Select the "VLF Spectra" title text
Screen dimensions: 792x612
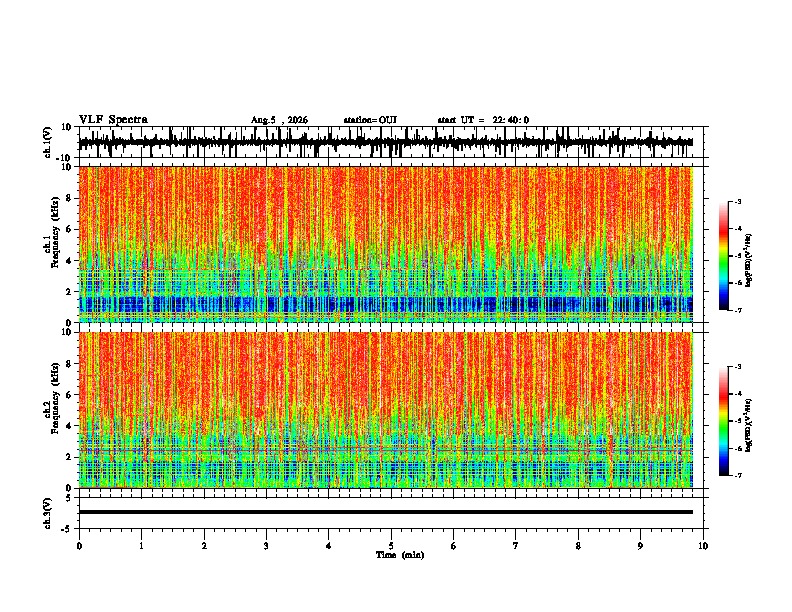pyautogui.click(x=113, y=120)
